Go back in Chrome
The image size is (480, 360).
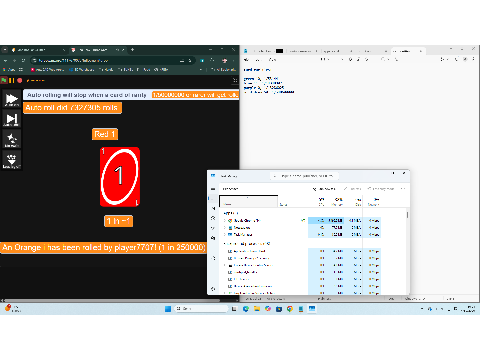click(x=6, y=60)
